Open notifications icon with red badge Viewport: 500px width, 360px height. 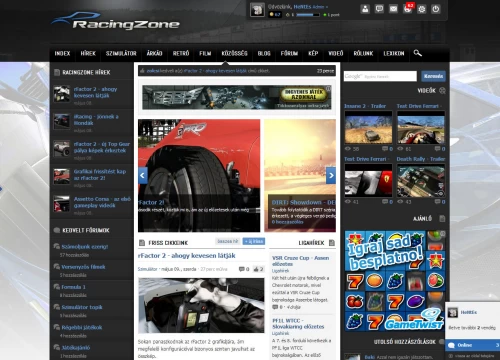click(408, 9)
